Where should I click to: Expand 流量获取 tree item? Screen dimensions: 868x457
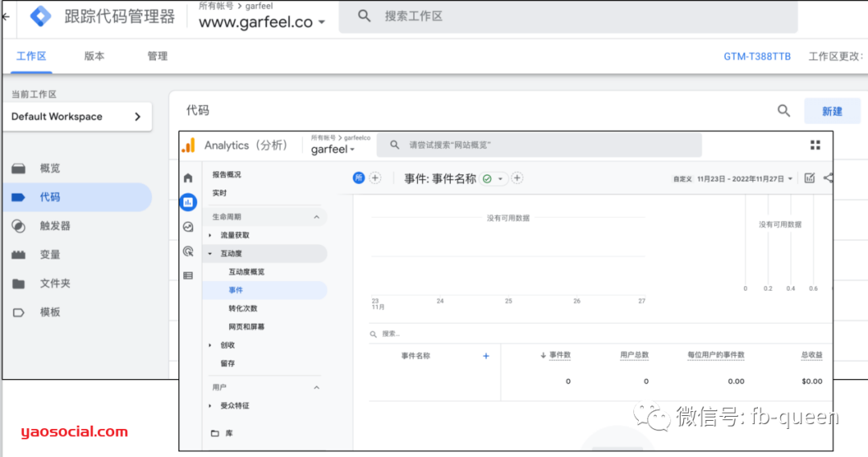211,235
